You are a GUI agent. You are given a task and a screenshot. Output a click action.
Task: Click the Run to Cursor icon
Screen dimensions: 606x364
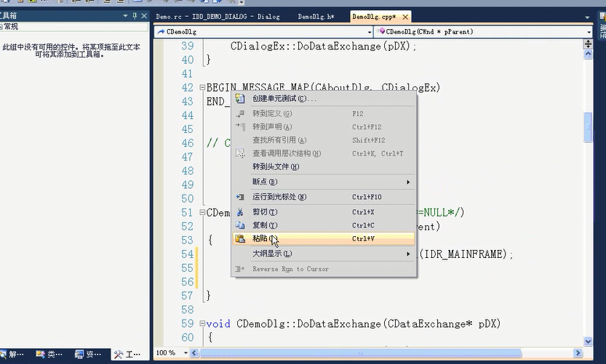[240, 197]
